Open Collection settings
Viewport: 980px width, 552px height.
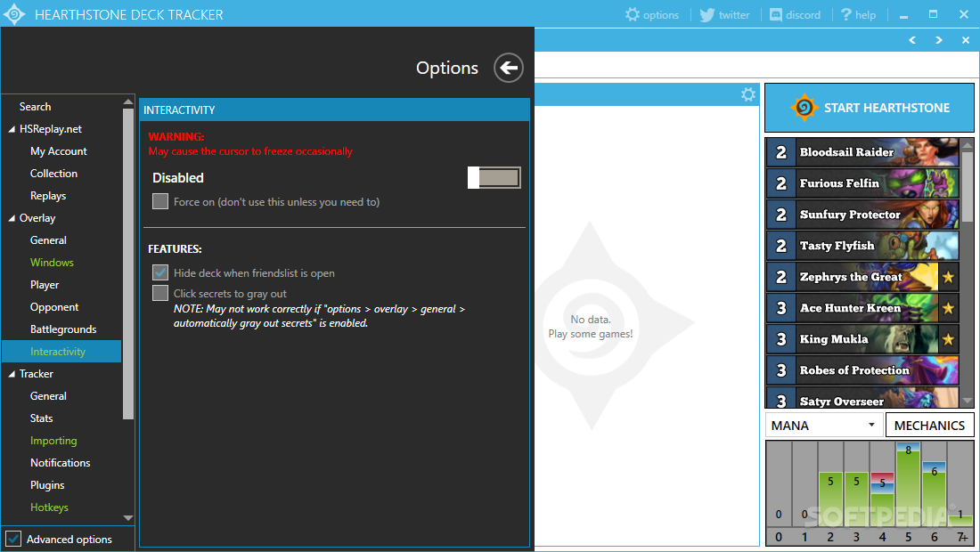click(x=53, y=174)
